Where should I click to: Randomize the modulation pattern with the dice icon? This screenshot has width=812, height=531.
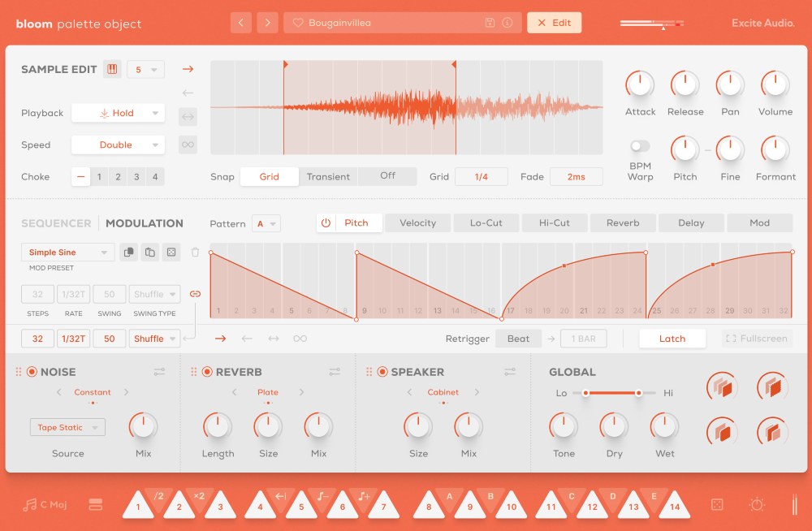coord(171,252)
